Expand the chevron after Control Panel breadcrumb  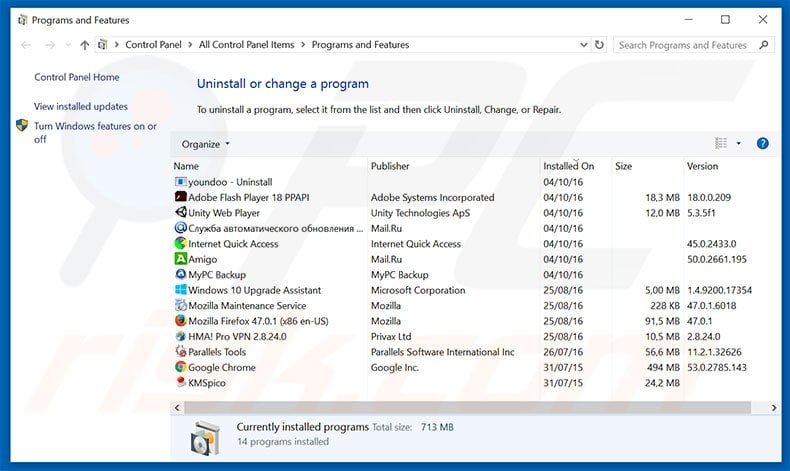(x=190, y=45)
